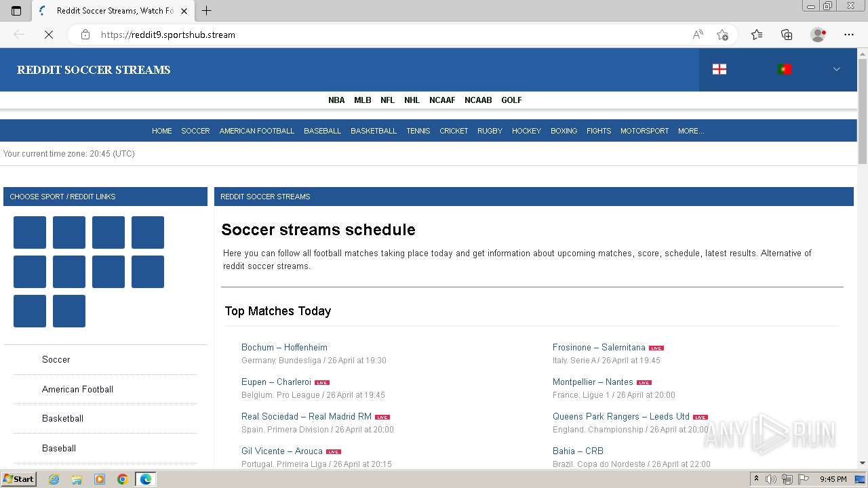Select MOTORSPORT in navigation bar
This screenshot has height=488, width=868.
[x=644, y=131]
